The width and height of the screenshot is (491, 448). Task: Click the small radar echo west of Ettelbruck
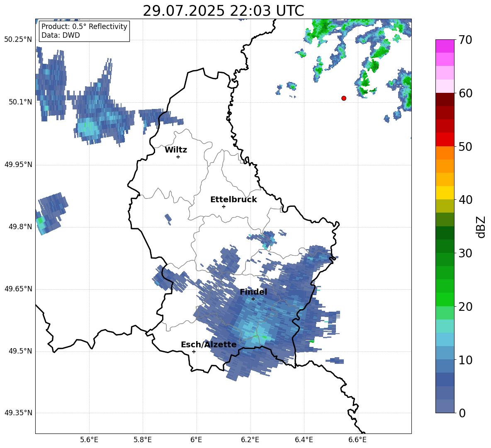[x=168, y=219]
